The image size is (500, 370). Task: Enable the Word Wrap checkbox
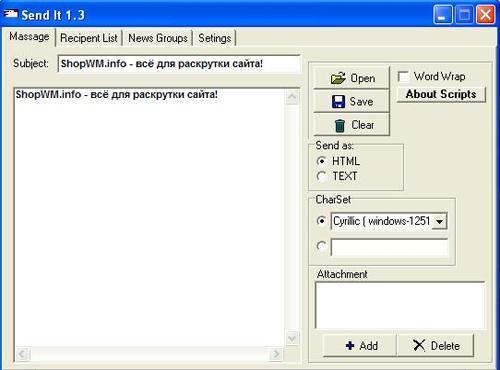403,77
